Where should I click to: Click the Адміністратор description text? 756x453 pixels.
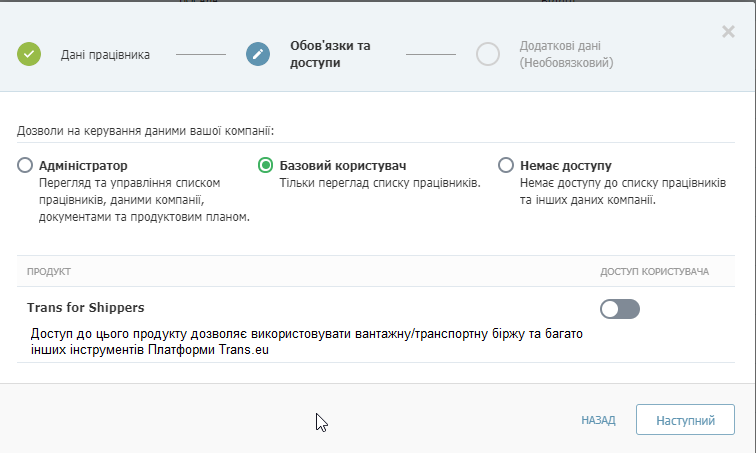pyautogui.click(x=144, y=200)
